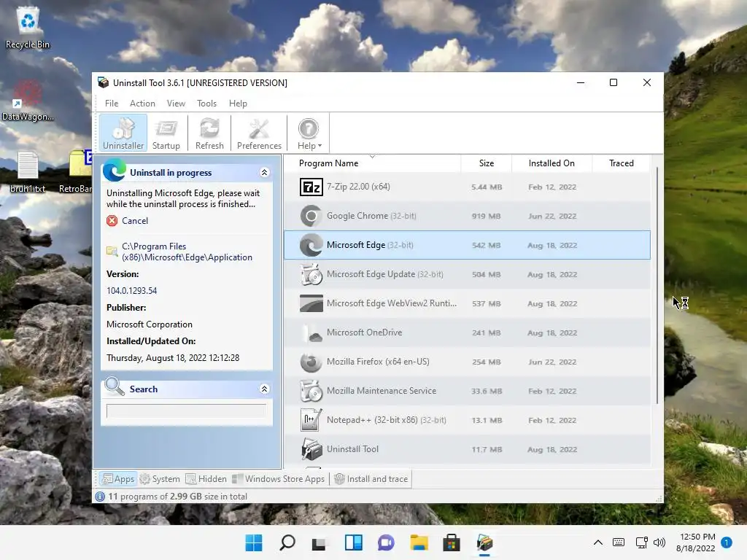Select the Microsoft Edge program icon
The height and width of the screenshot is (560, 747).
click(x=311, y=245)
